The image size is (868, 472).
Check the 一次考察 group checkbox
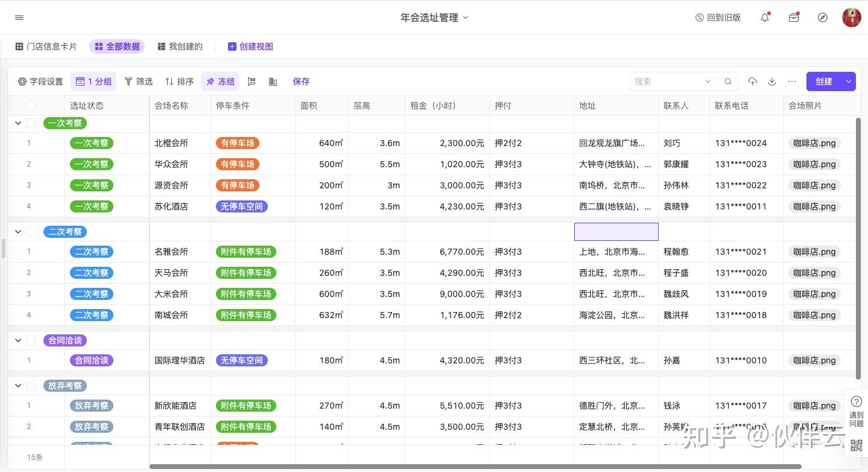[x=31, y=123]
